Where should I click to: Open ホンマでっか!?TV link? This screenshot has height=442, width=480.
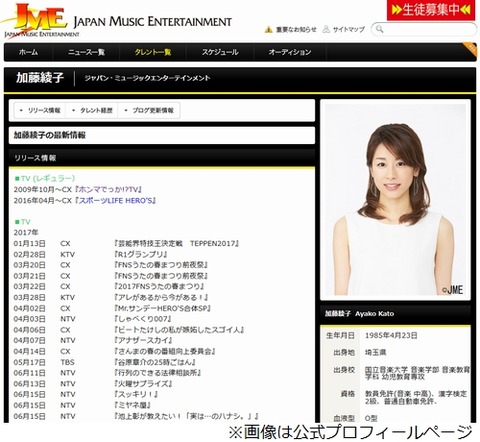click(x=108, y=190)
